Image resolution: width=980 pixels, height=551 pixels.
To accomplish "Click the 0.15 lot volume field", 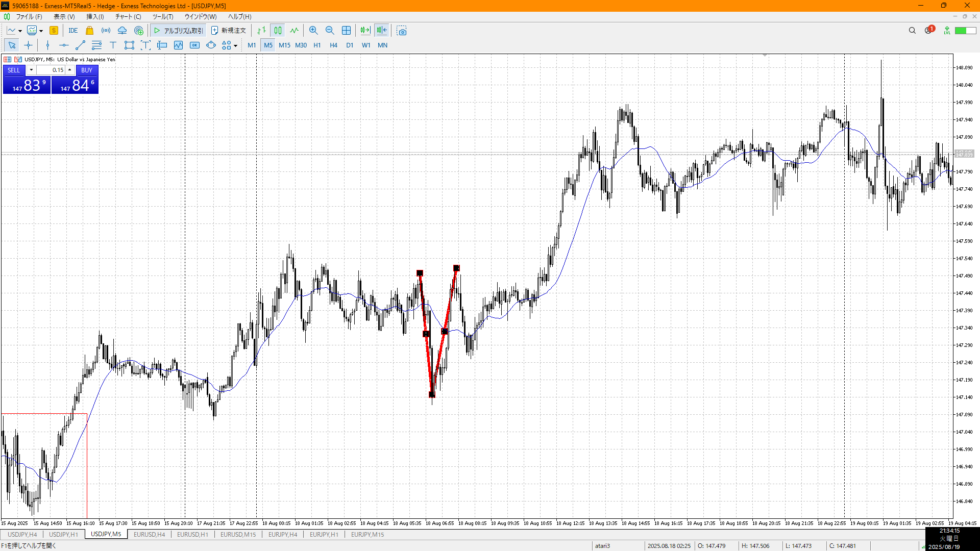I will tap(51, 70).
